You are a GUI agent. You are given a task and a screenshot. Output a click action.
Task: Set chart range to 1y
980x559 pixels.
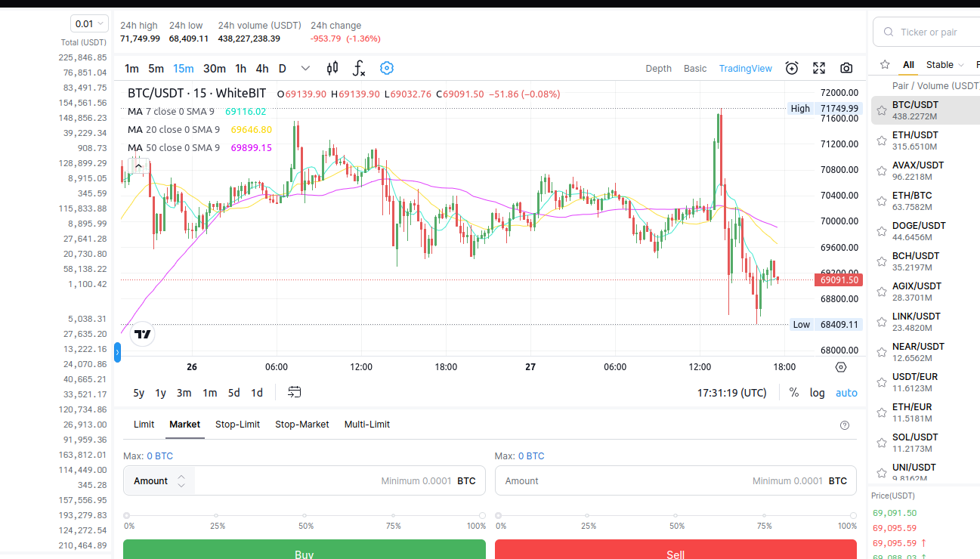161,393
